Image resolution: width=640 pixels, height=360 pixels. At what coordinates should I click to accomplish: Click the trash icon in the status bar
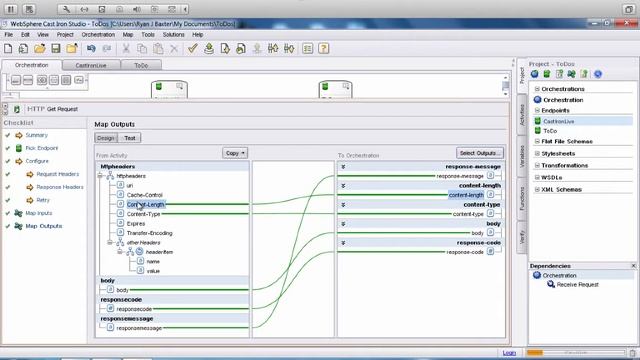(x=633, y=353)
